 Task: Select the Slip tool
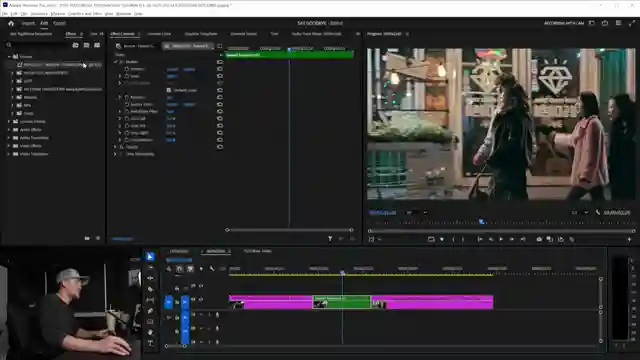(x=150, y=300)
